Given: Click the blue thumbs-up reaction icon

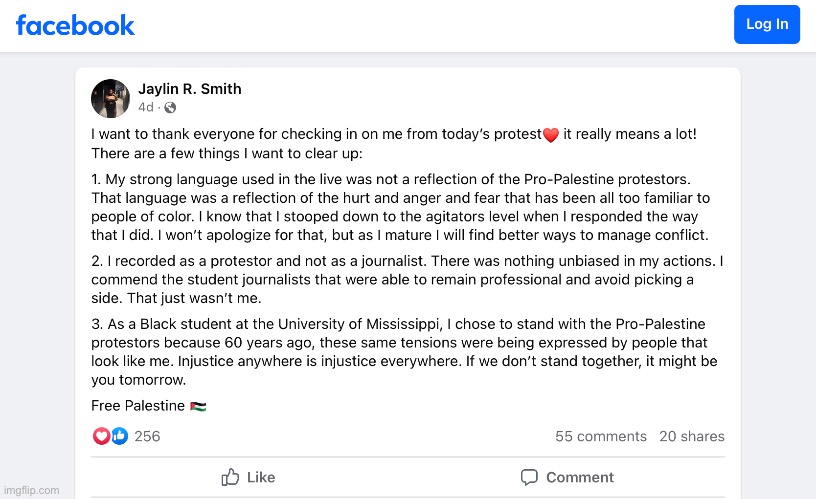Looking at the screenshot, I should coord(119,436).
